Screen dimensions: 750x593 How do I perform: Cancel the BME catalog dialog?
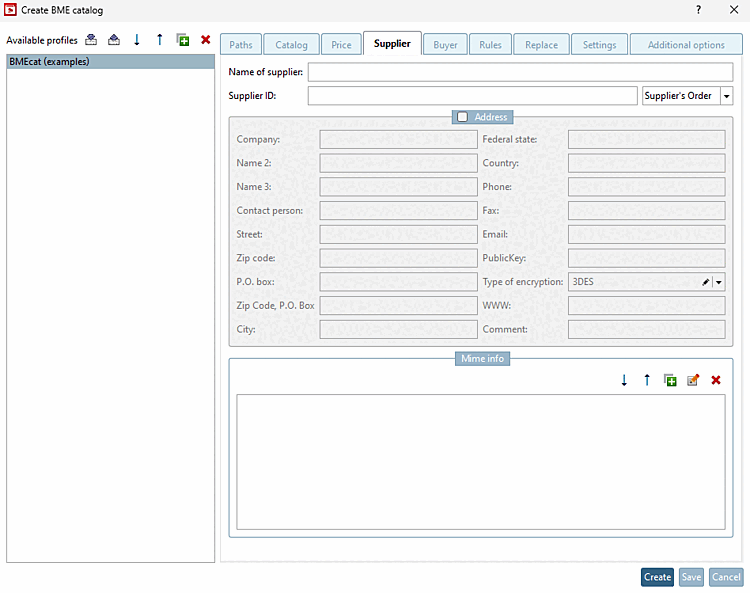tap(726, 577)
